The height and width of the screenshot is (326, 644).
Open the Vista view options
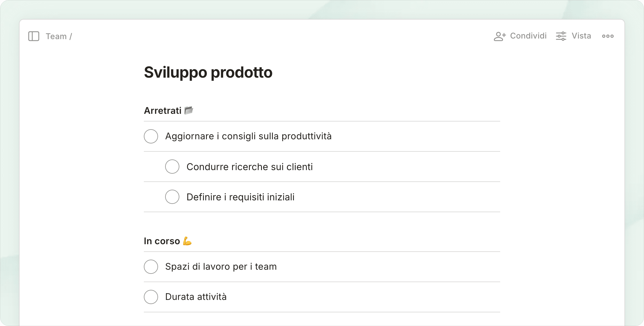point(581,36)
